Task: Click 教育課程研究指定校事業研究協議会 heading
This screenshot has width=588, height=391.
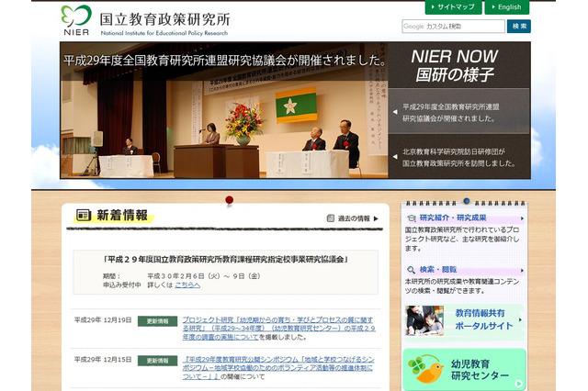Action: tap(225, 259)
